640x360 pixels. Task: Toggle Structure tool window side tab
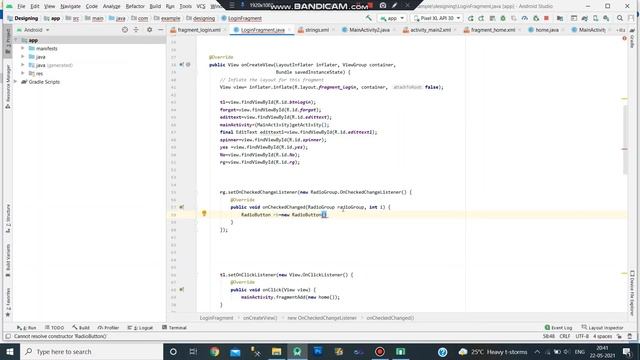tap(8, 219)
